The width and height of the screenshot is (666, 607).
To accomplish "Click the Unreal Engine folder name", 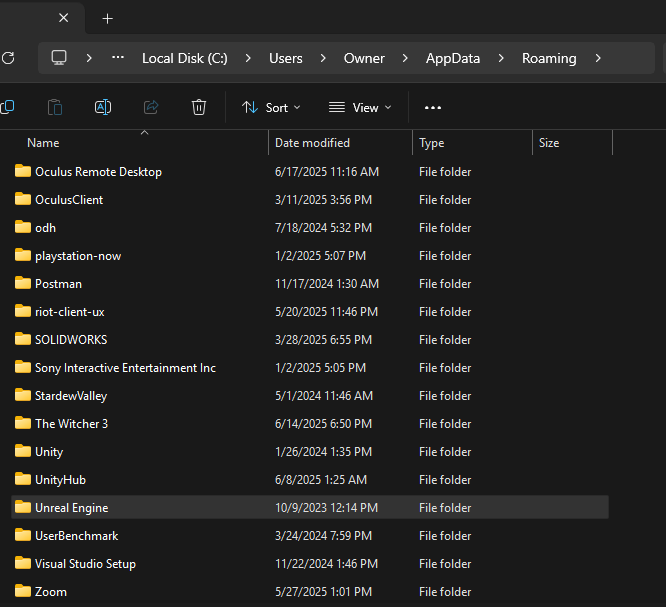I will click(x=71, y=508).
